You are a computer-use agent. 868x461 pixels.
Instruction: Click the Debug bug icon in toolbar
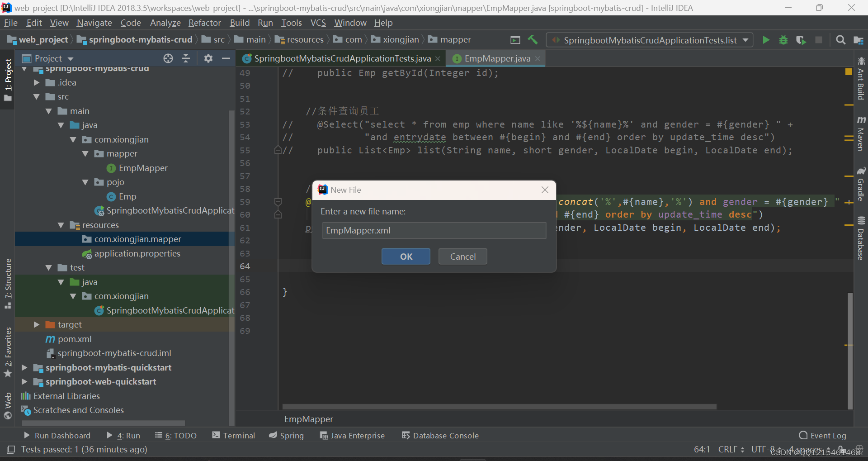pos(783,40)
